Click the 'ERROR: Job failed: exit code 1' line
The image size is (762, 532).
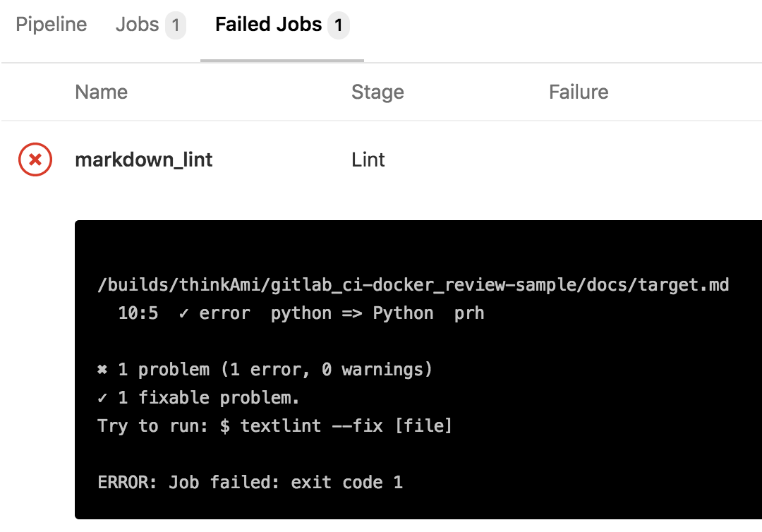(250, 483)
